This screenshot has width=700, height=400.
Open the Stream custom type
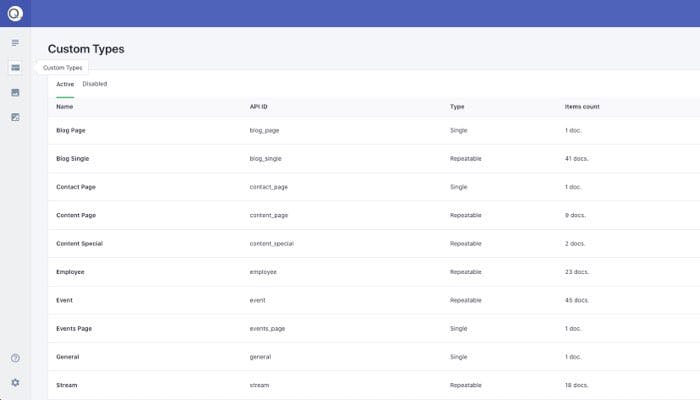[x=67, y=385]
